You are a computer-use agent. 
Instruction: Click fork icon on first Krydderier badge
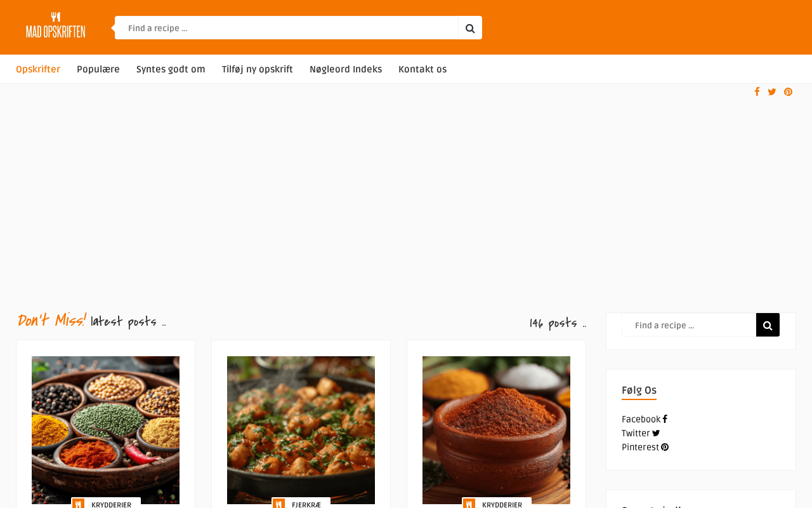tap(79, 504)
